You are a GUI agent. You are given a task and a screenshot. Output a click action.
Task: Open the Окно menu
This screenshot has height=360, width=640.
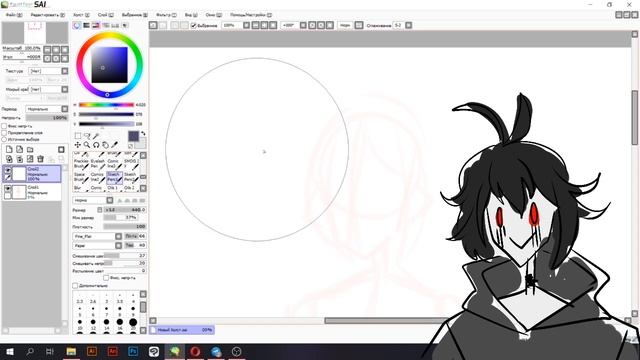tap(213, 15)
